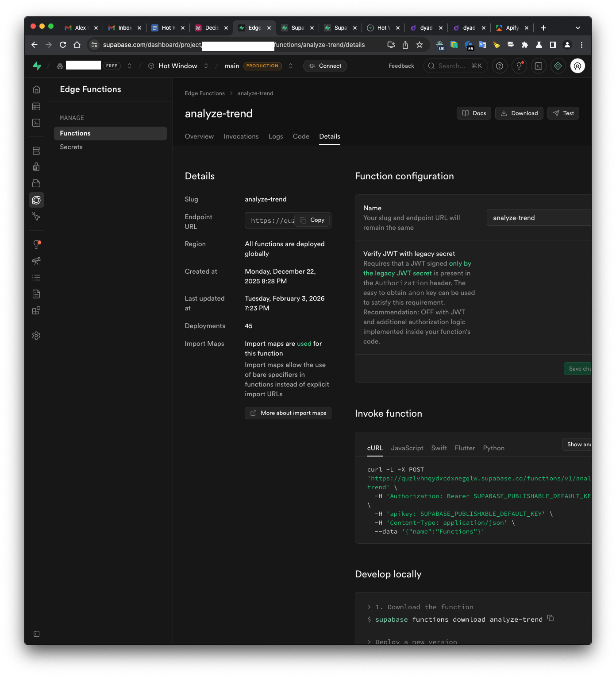Click the Supabase logo in the header
Image resolution: width=616 pixels, height=677 pixels.
[x=37, y=66]
